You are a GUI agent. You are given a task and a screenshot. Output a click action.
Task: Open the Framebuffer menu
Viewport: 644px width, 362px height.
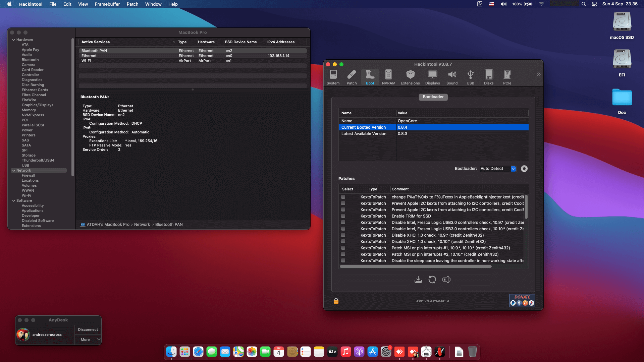pos(107,4)
